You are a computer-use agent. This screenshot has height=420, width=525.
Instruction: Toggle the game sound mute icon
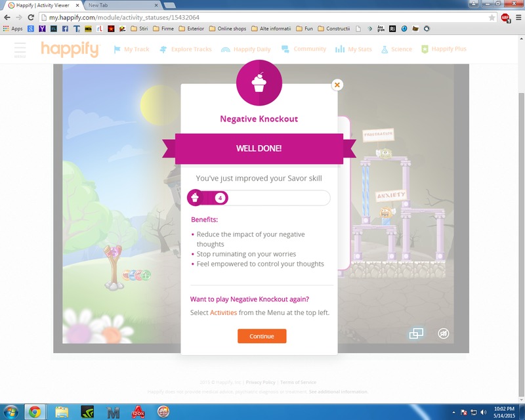[x=444, y=333]
